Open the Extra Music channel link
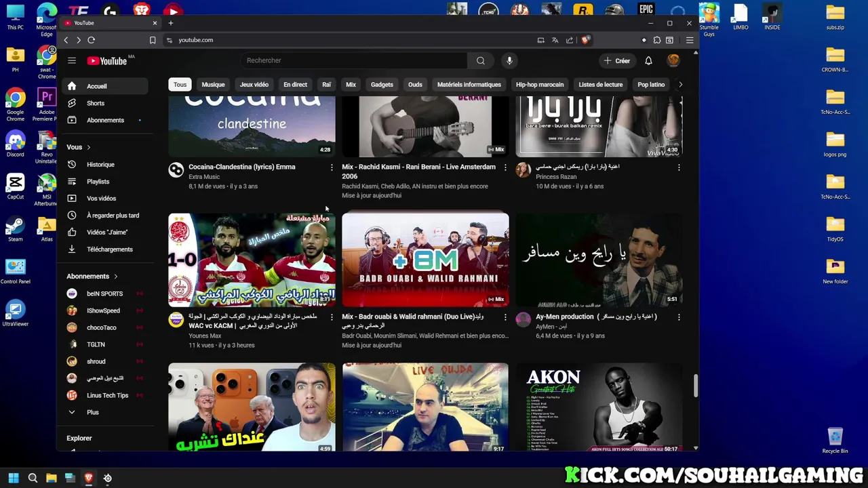Image resolution: width=868 pixels, height=488 pixels. click(x=204, y=177)
